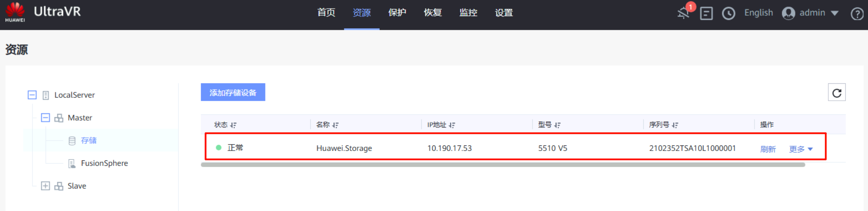Sort table by 状态 column icon
Image resolution: width=868 pixels, height=211 pixels.
(233, 125)
